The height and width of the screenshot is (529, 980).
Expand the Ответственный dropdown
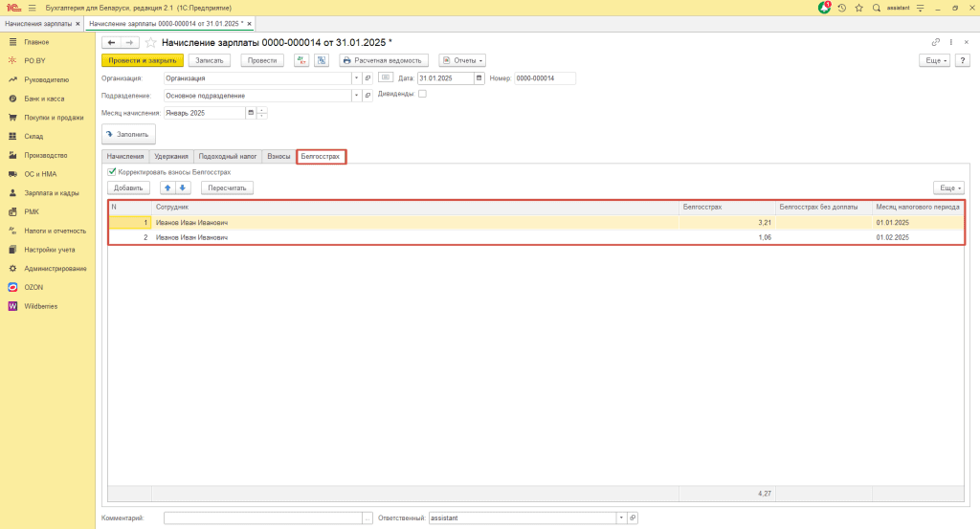click(x=620, y=518)
